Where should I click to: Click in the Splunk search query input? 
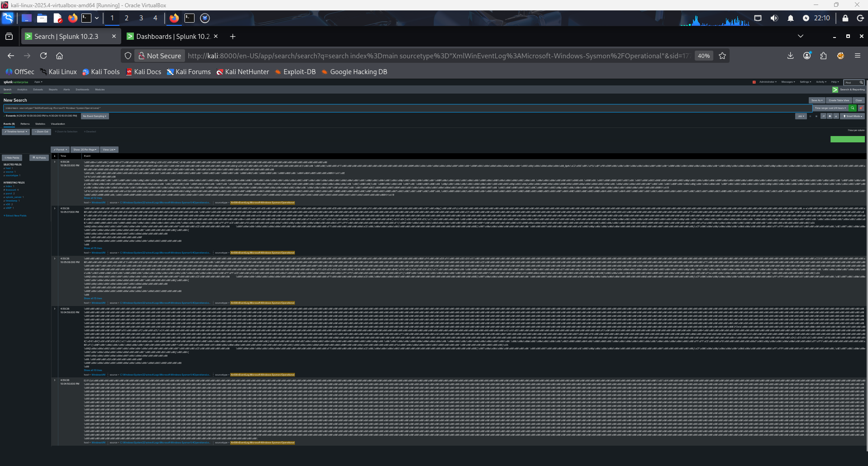(x=407, y=108)
